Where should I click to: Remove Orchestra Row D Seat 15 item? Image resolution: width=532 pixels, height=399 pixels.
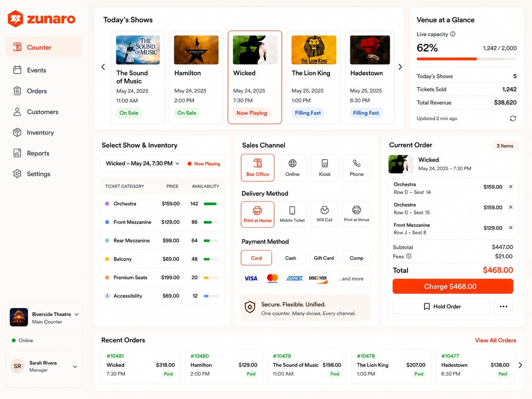(x=511, y=207)
